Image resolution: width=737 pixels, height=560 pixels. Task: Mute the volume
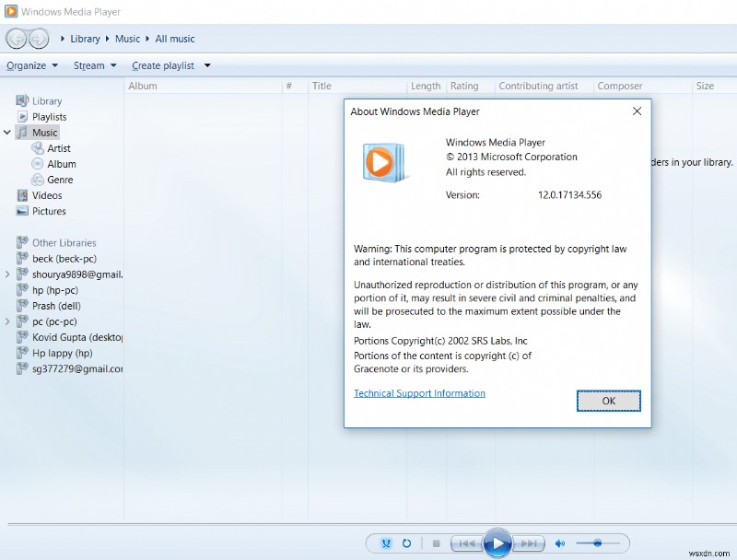[x=560, y=543]
